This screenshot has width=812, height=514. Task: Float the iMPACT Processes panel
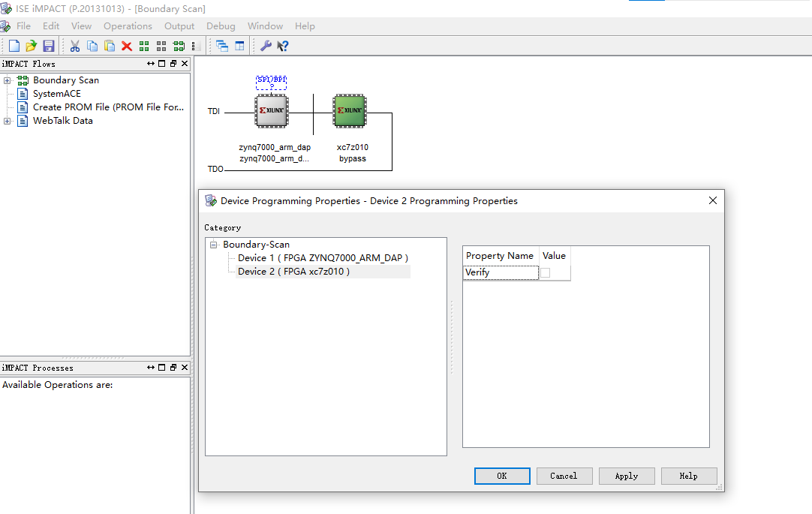click(x=173, y=368)
